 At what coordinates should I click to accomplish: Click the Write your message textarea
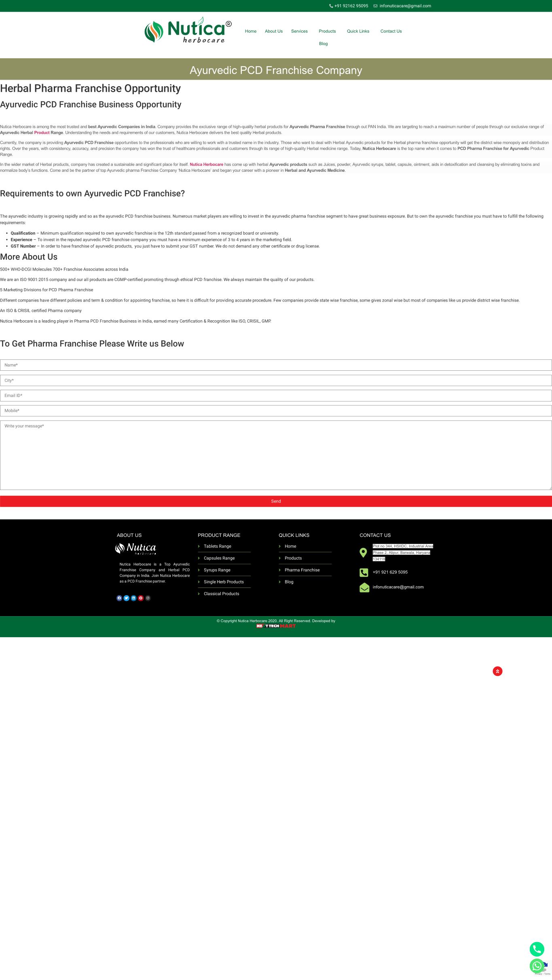pyautogui.click(x=276, y=455)
